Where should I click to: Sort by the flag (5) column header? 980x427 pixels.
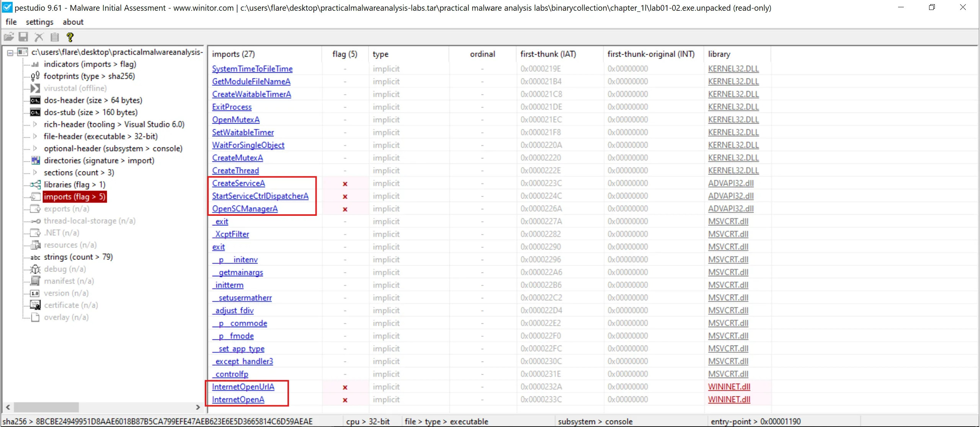[345, 54]
